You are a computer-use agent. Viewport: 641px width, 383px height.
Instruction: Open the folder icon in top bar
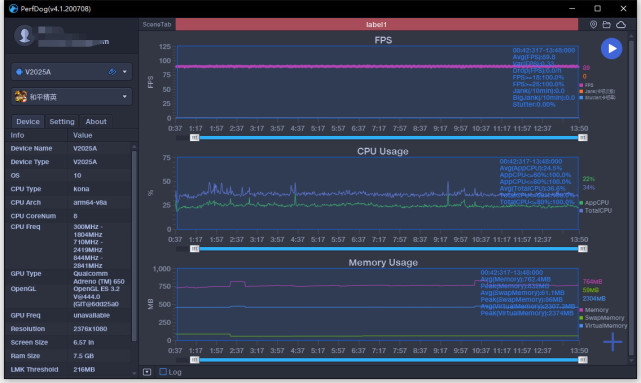pyautogui.click(x=607, y=25)
